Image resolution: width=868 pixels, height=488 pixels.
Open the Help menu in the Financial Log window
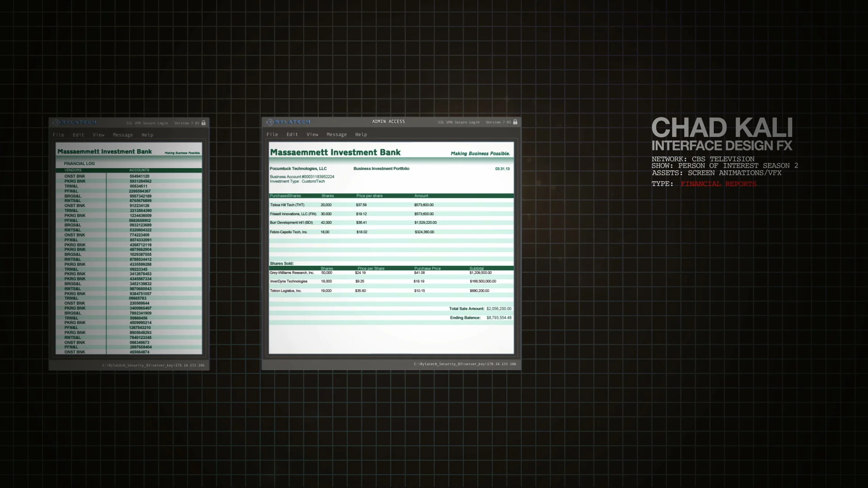pyautogui.click(x=147, y=135)
